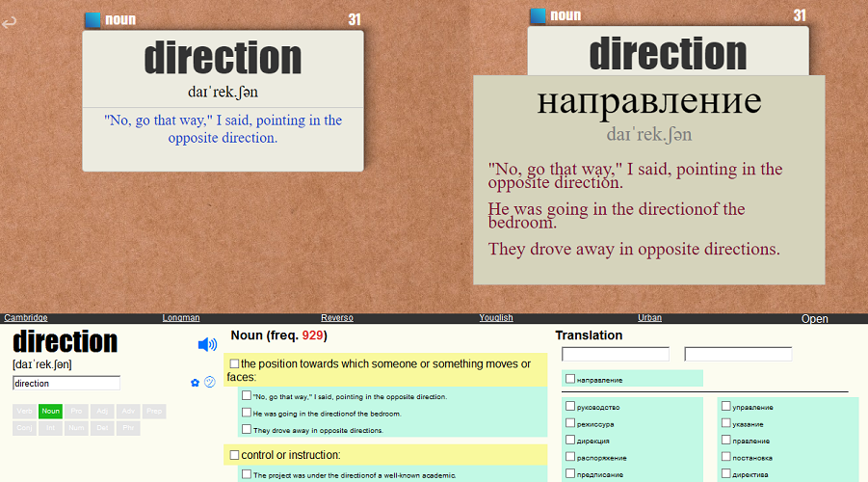Check the дирекция translation
Viewport: 868px width, 482px height.
[570, 440]
